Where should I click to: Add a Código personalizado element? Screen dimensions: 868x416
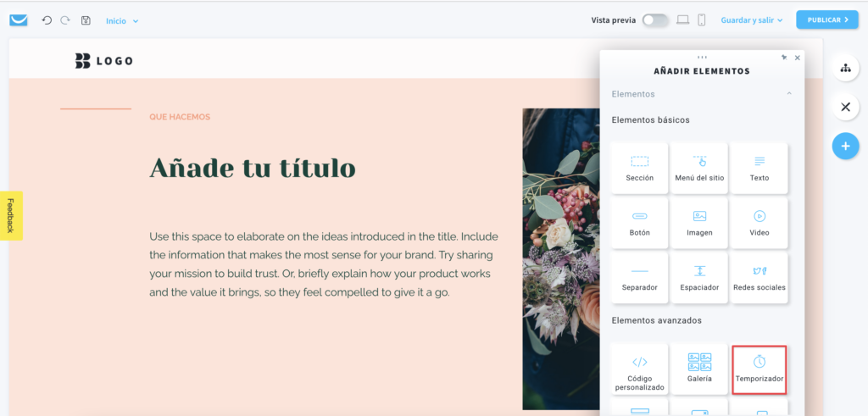(x=640, y=369)
